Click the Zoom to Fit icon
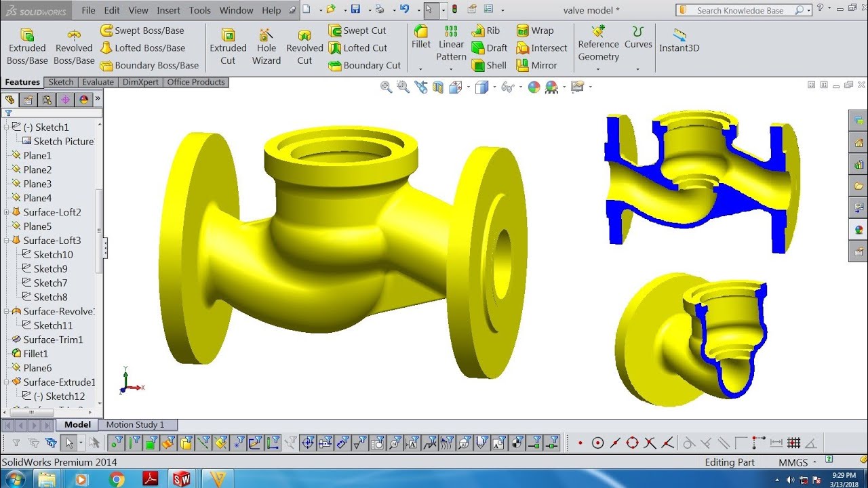Image resolution: width=868 pixels, height=488 pixels. point(386,87)
